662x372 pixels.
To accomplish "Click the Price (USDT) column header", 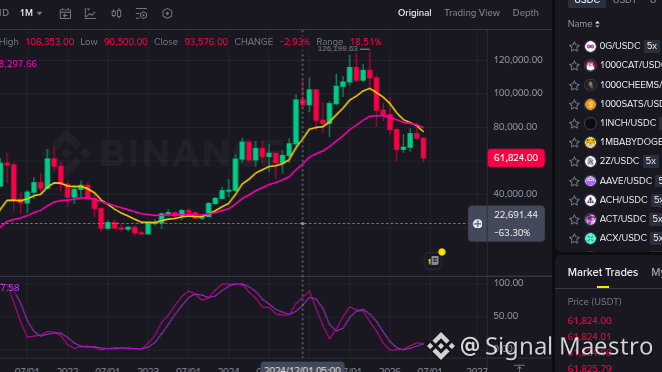I will tap(594, 302).
